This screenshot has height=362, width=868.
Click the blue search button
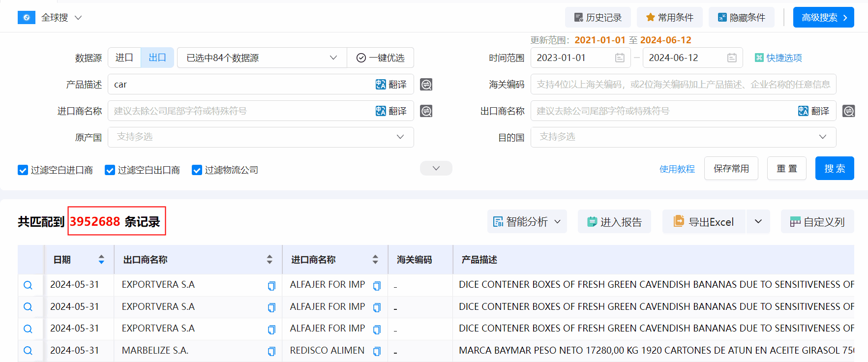pyautogui.click(x=834, y=169)
